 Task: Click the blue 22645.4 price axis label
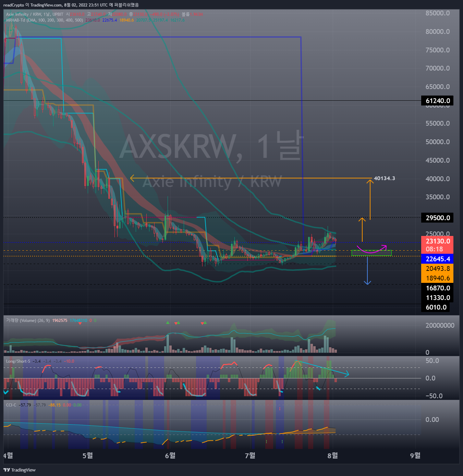pyautogui.click(x=438, y=259)
